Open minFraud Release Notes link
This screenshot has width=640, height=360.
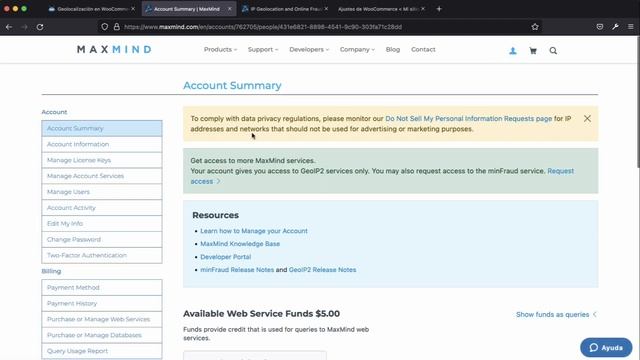pos(237,270)
